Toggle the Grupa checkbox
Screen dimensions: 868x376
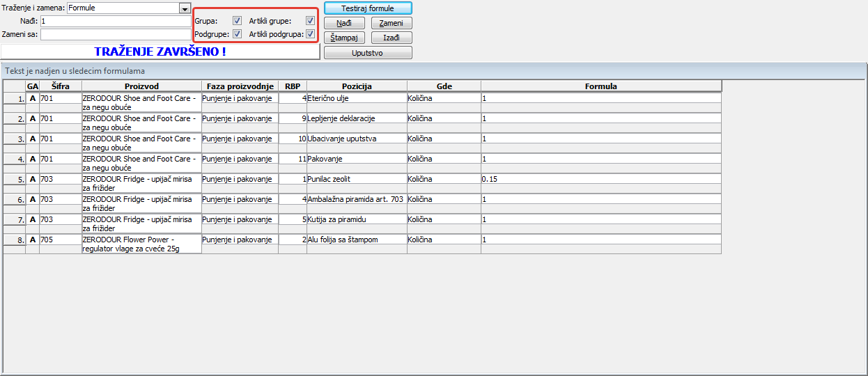point(238,21)
